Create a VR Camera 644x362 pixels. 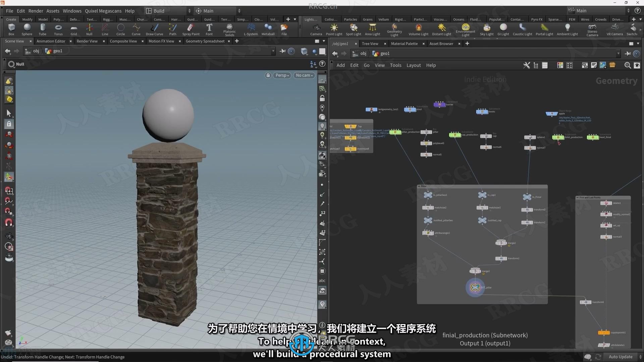(614, 29)
